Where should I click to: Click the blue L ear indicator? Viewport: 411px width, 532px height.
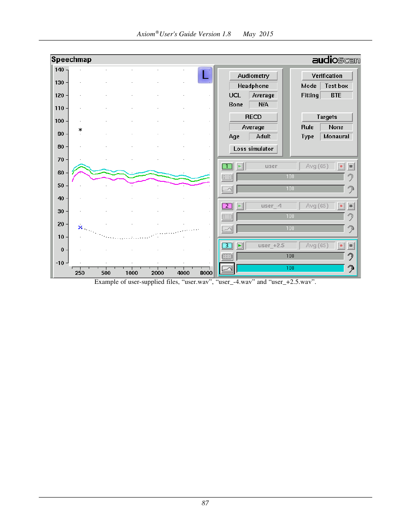point(205,75)
